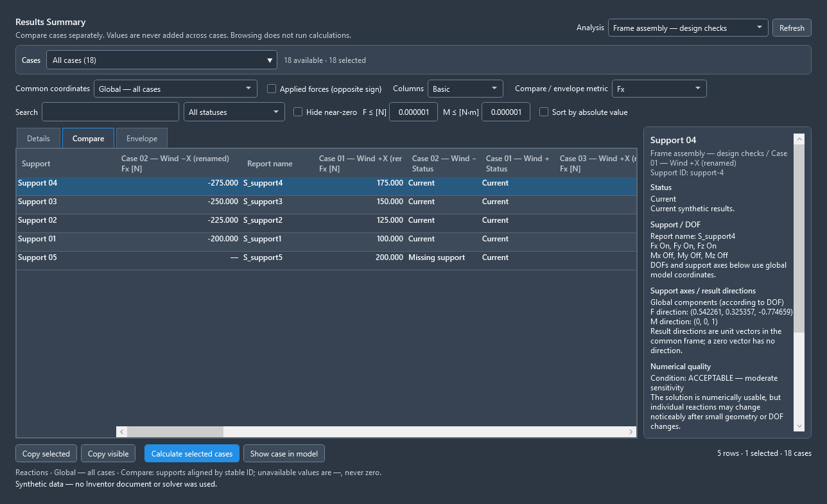Sort by the Support column header
Image resolution: width=827 pixels, height=504 pixels.
click(67, 163)
